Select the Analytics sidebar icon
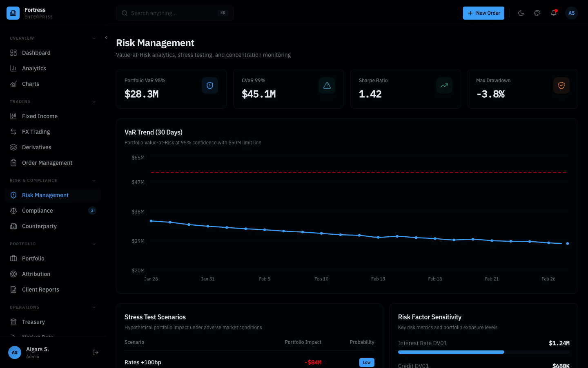Screen dimensions: 588x368 coord(14,68)
